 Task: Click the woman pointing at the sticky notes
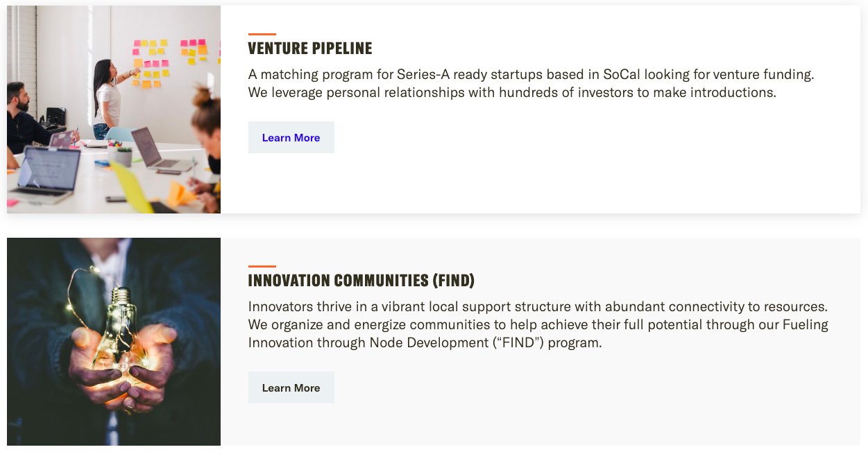tap(107, 97)
